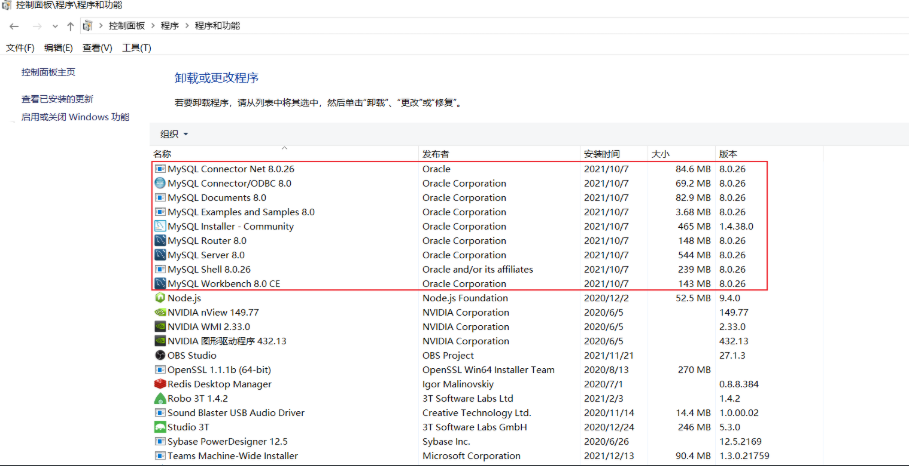
Task: Click 控制面板 in the address breadcrumb
Action: click(x=127, y=26)
